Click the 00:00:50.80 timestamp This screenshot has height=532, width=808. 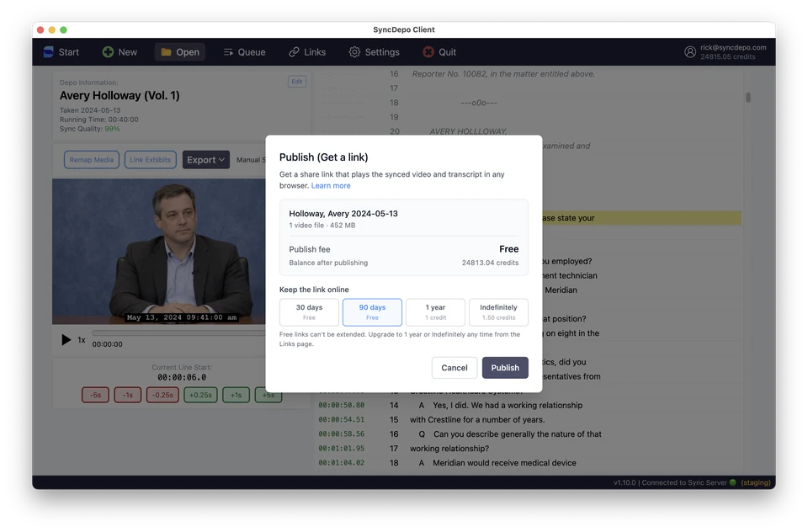click(341, 405)
